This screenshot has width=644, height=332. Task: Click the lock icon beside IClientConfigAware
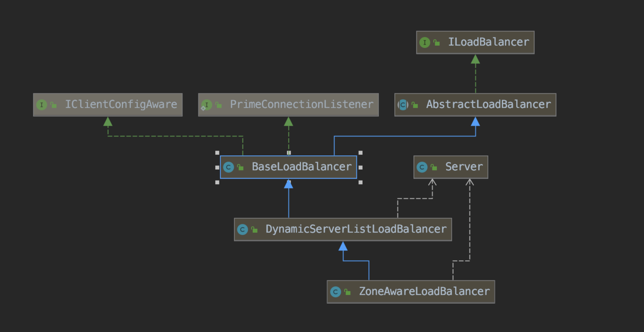(54, 105)
